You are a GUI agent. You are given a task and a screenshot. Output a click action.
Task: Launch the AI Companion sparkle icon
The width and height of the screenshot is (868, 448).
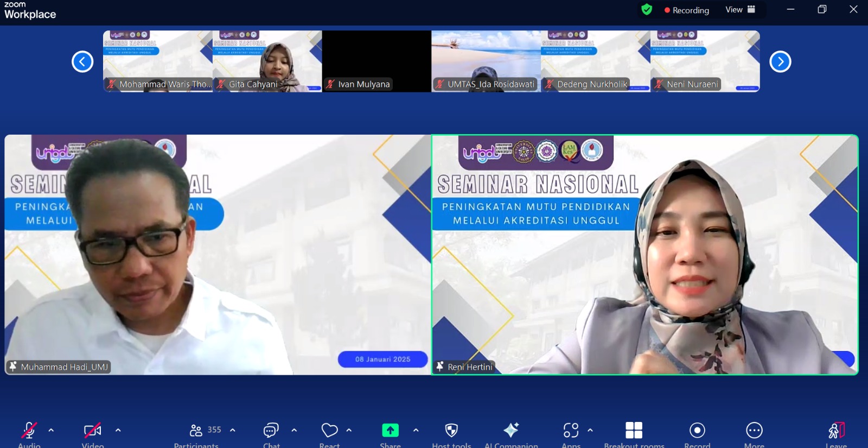tap(511, 431)
